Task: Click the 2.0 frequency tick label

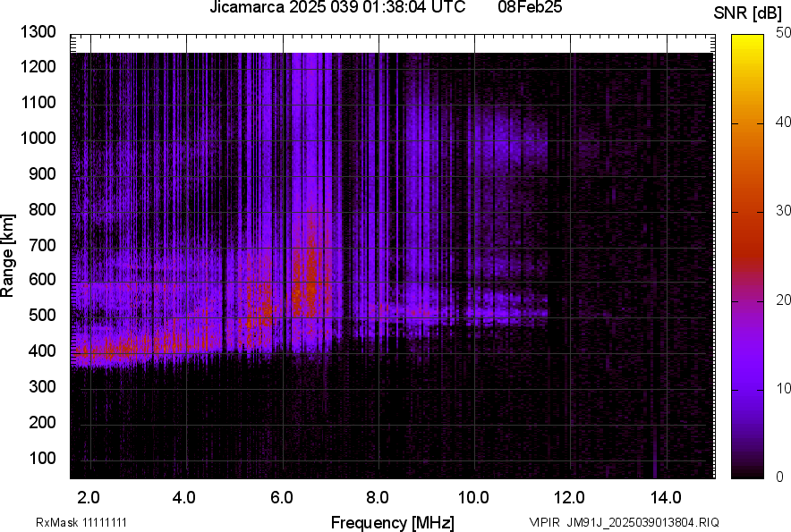Action: pyautogui.click(x=89, y=496)
